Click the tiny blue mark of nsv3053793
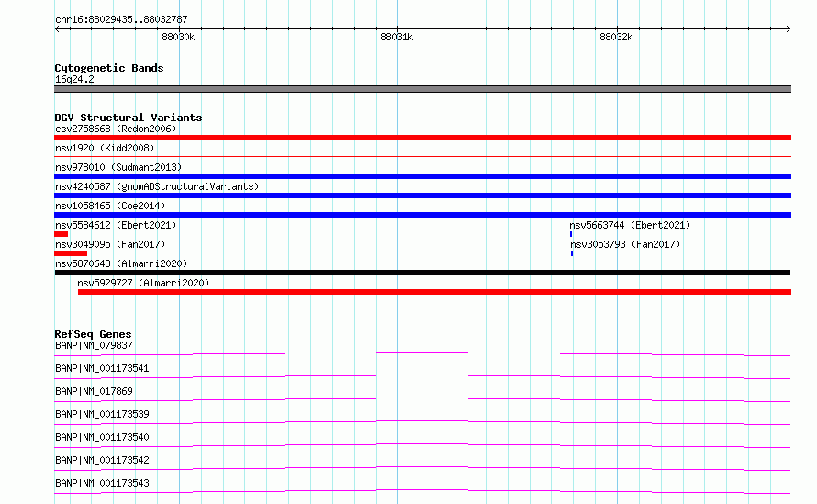 click(x=572, y=253)
